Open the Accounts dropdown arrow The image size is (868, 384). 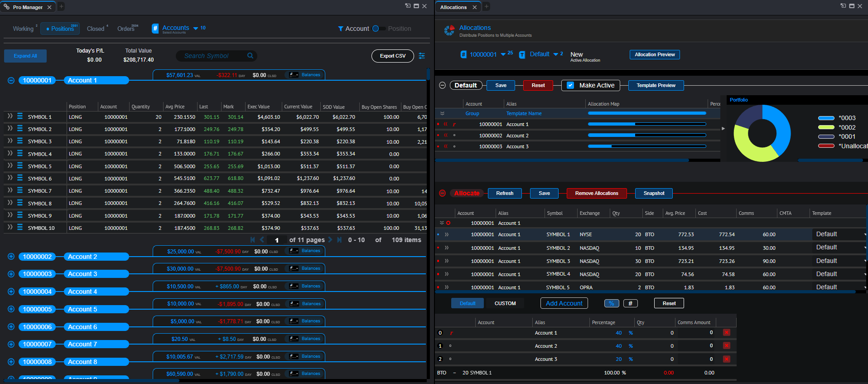coord(196,29)
